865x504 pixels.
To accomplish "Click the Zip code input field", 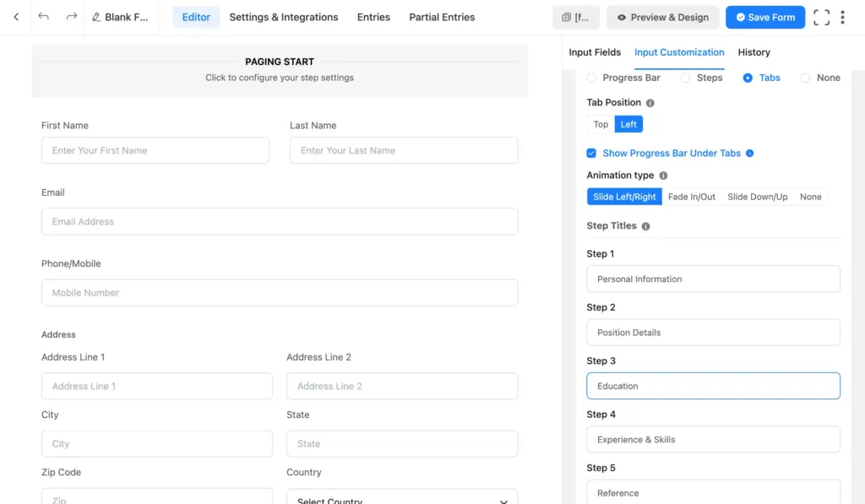I will coord(156,496).
